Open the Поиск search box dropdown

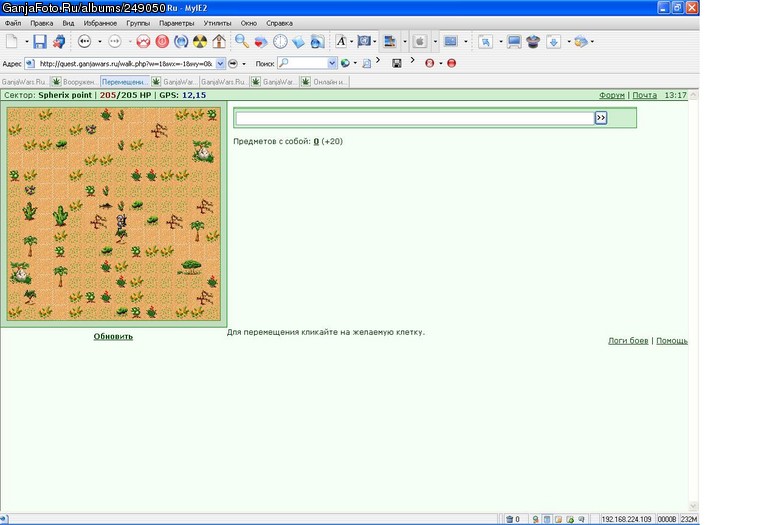coord(332,63)
